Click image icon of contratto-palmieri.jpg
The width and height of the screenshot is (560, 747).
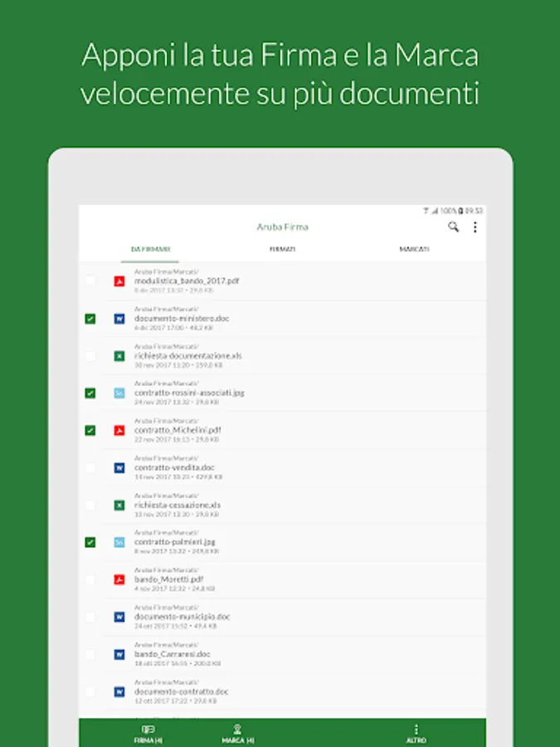[119, 542]
